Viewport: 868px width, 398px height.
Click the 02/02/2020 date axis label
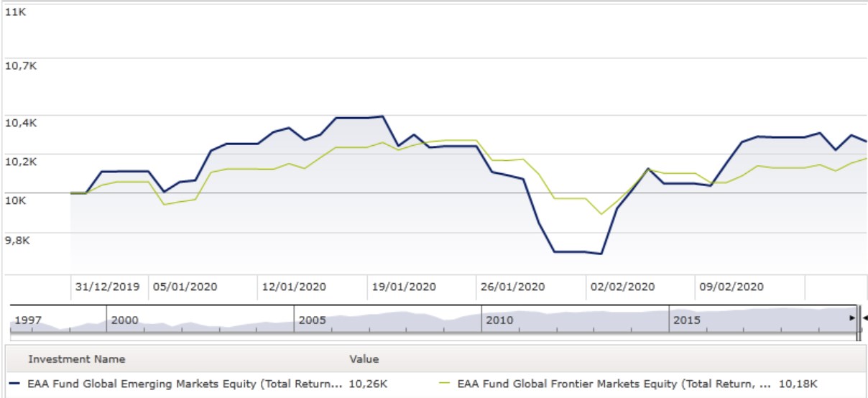[623, 287]
